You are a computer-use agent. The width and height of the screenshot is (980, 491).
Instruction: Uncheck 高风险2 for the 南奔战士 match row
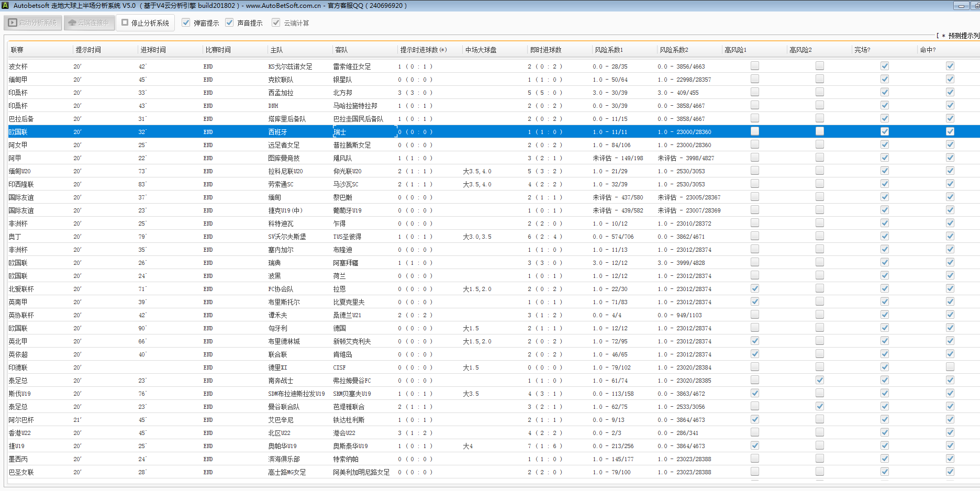pyautogui.click(x=819, y=380)
